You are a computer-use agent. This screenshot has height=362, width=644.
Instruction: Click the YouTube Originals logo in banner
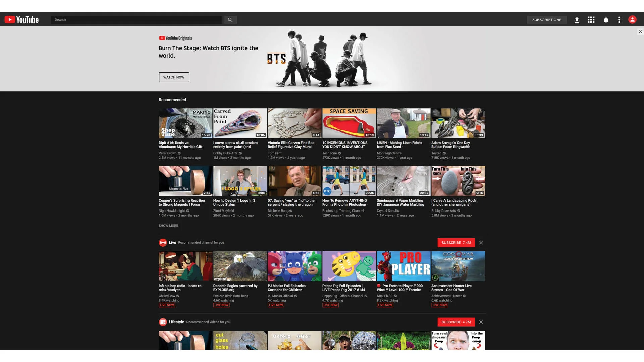coord(175,38)
